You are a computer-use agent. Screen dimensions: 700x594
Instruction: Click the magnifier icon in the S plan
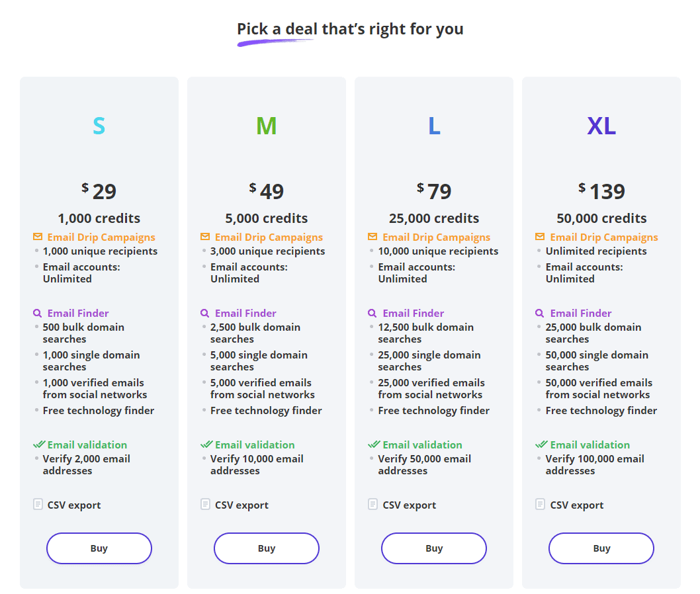(38, 314)
